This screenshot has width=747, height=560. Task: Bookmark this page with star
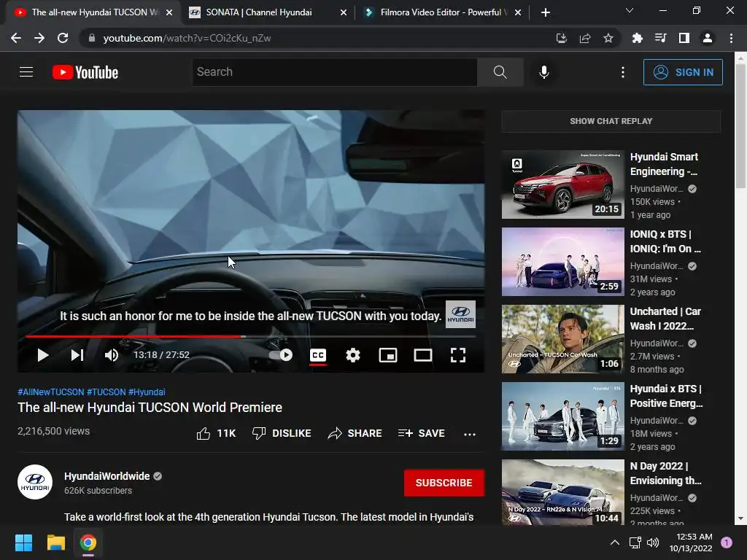pos(608,38)
